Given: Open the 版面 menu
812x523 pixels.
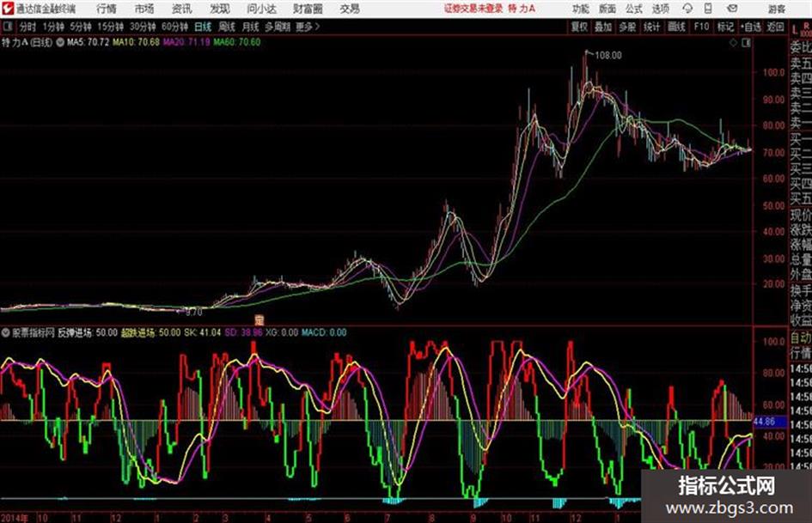Looking at the screenshot, I should coord(607,9).
